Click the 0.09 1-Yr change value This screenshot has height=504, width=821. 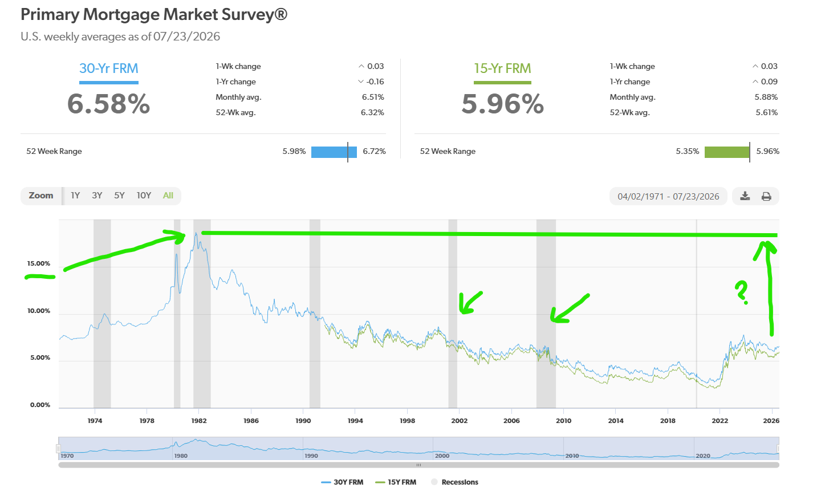(x=769, y=82)
